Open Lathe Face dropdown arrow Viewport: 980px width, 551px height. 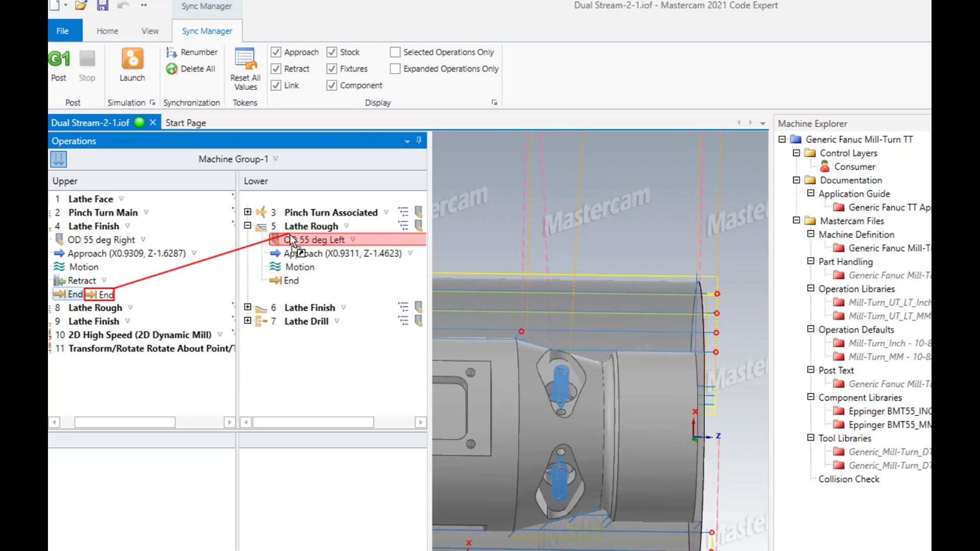coord(121,198)
